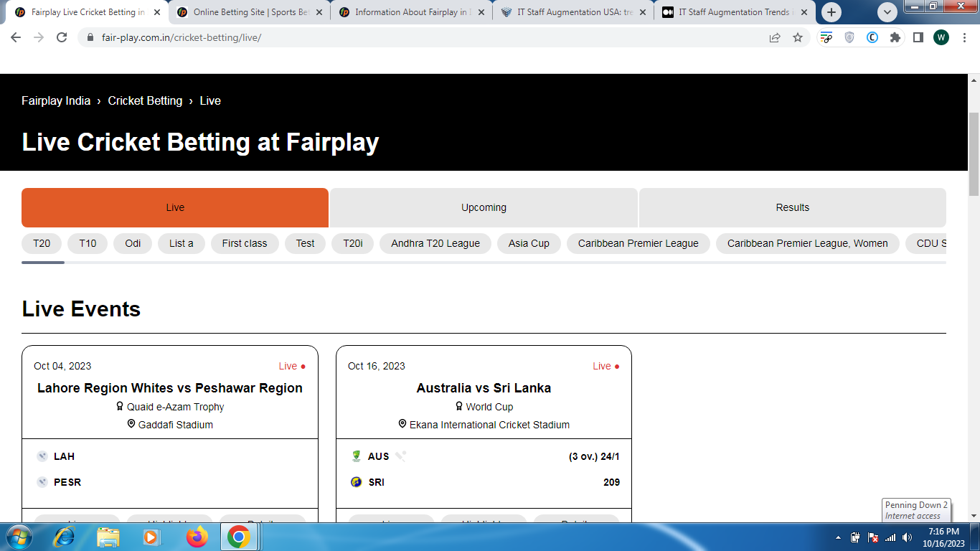
Task: Go to Fairplay India breadcrumb
Action: [56, 101]
